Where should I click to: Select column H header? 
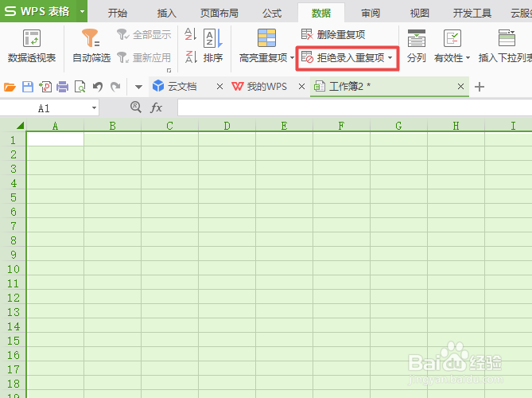click(456, 126)
